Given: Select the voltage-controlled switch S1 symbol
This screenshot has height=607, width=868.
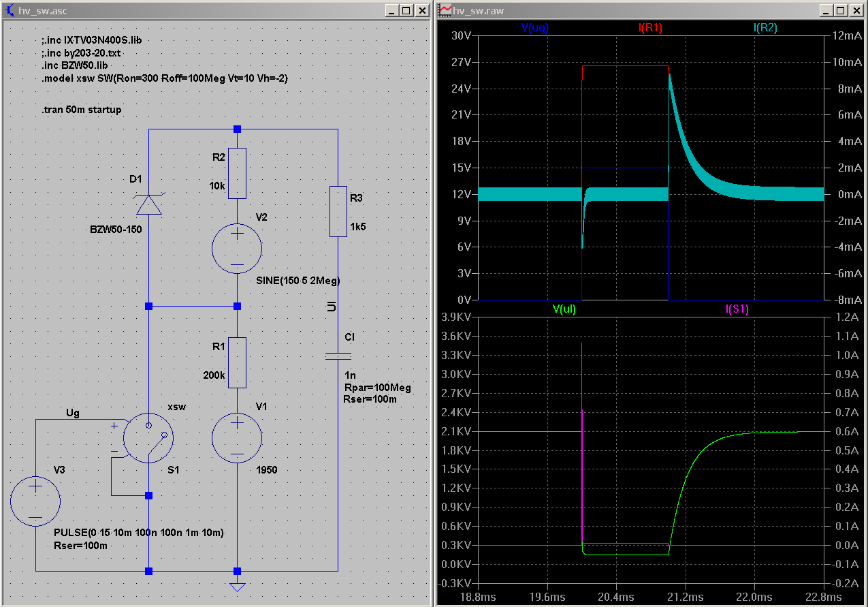Looking at the screenshot, I should coord(148,438).
